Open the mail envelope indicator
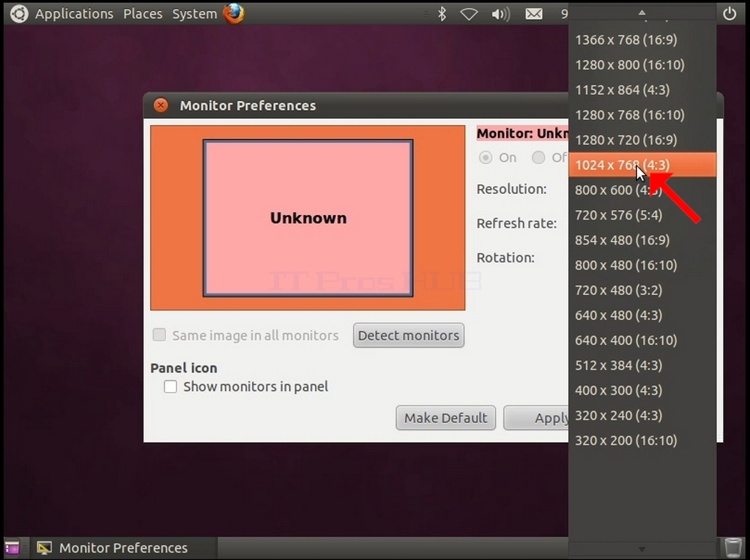This screenshot has height=560, width=750. (x=534, y=15)
